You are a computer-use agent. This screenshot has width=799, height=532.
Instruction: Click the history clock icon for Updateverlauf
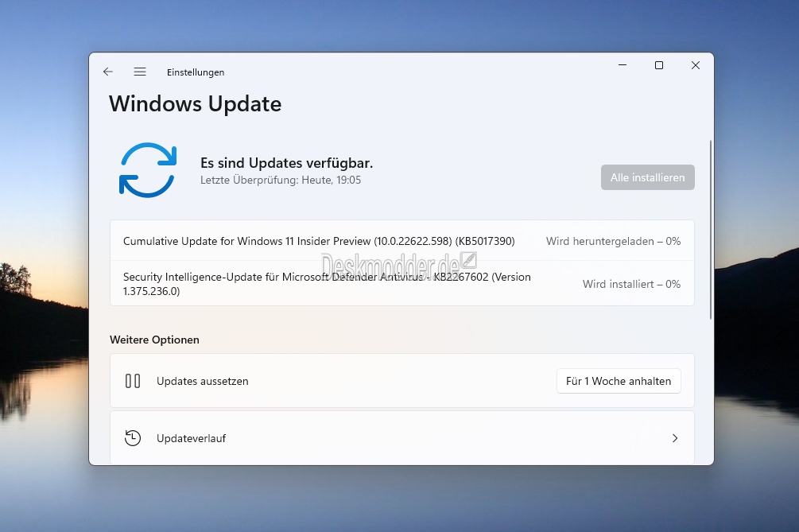[x=133, y=438]
